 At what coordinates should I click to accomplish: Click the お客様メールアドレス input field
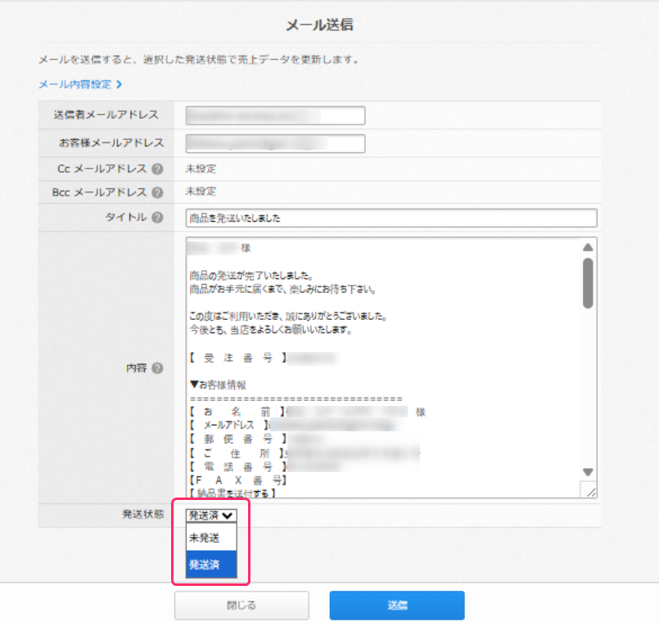point(274,143)
